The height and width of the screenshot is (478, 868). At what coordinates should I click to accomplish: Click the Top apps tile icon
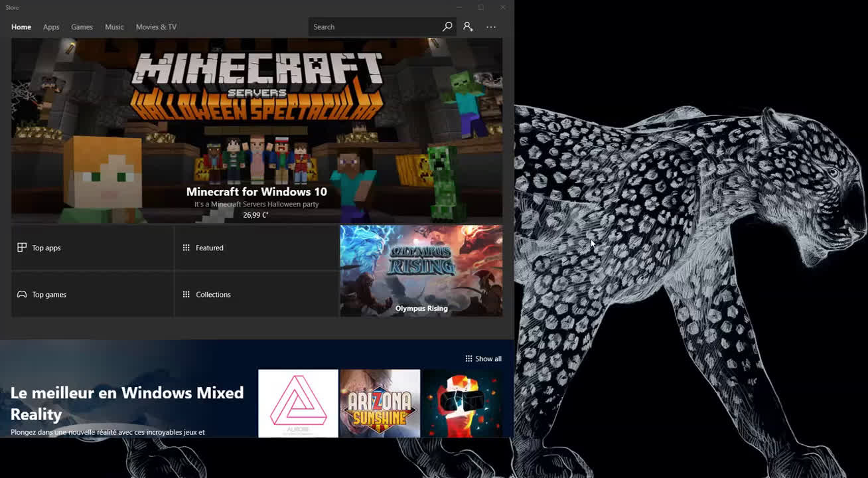(x=22, y=248)
